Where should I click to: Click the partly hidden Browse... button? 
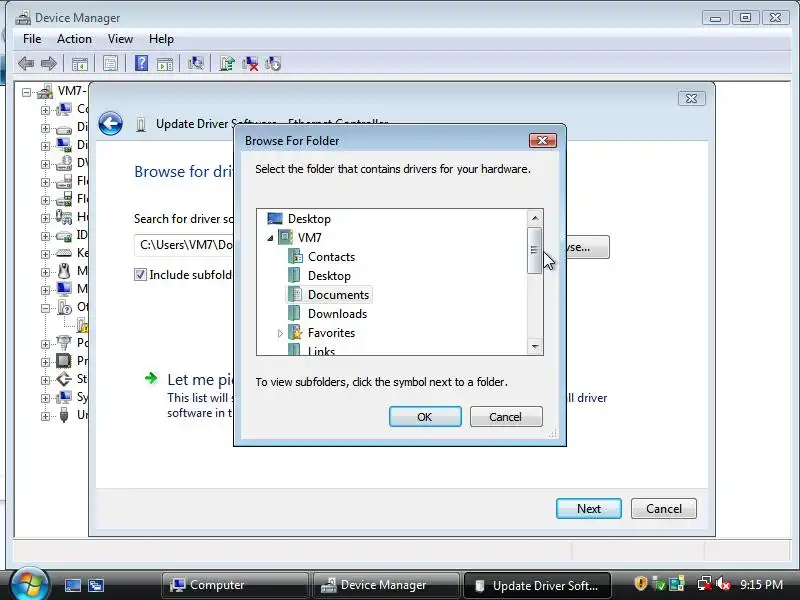coord(587,247)
